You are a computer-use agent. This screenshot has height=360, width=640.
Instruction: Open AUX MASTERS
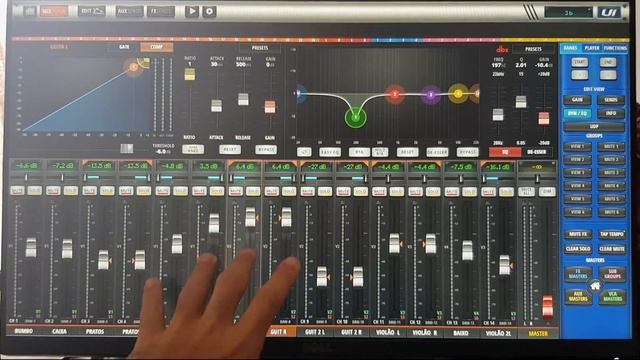[578, 296]
